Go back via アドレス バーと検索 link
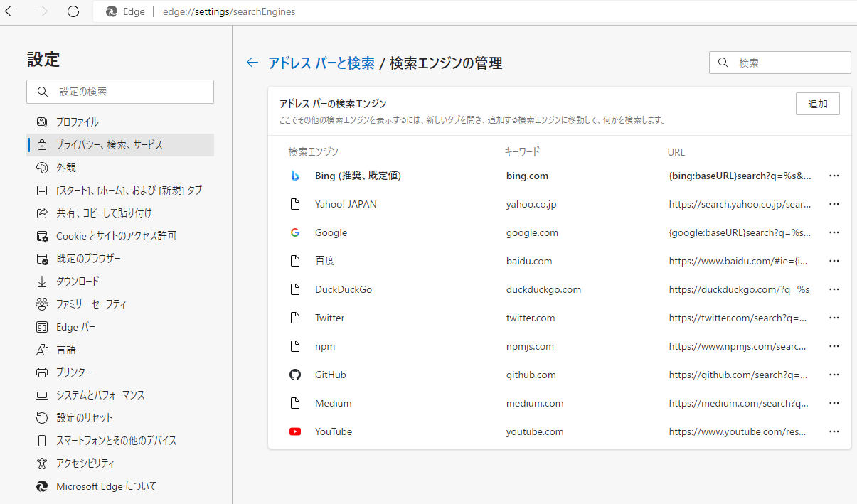The width and height of the screenshot is (857, 504). (x=321, y=63)
